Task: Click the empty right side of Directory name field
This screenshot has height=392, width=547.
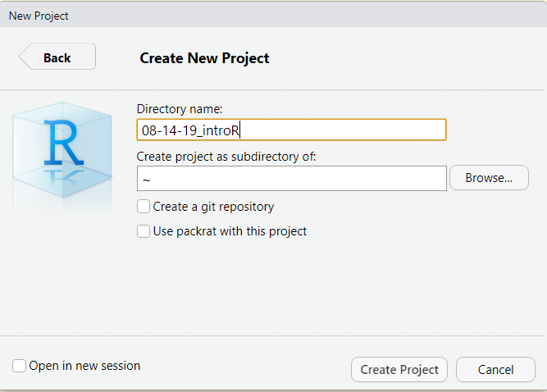Action: pos(342,130)
